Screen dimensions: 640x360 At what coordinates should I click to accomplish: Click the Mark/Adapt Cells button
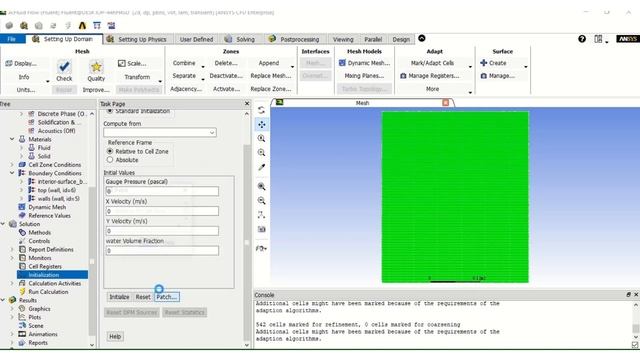tap(432, 63)
